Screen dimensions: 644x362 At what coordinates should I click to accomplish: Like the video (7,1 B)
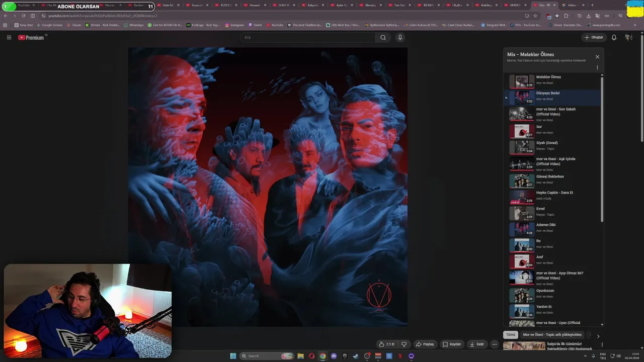tap(386, 344)
